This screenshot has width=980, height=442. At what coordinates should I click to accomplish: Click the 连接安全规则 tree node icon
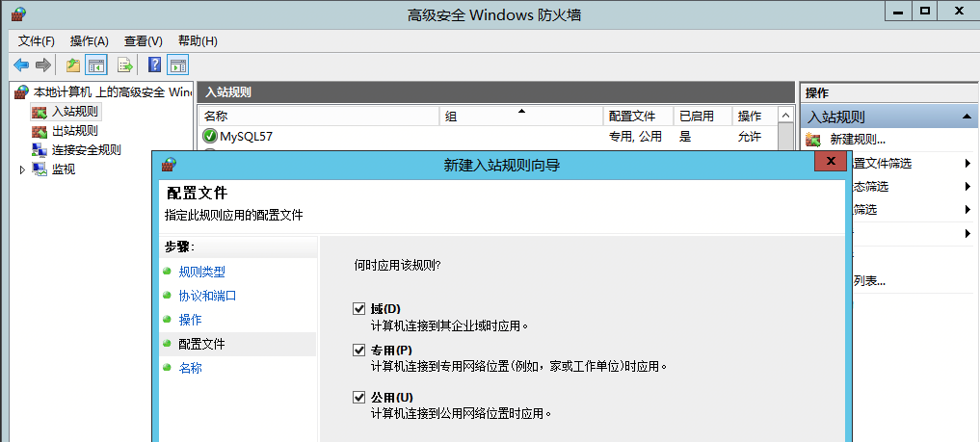[40, 150]
